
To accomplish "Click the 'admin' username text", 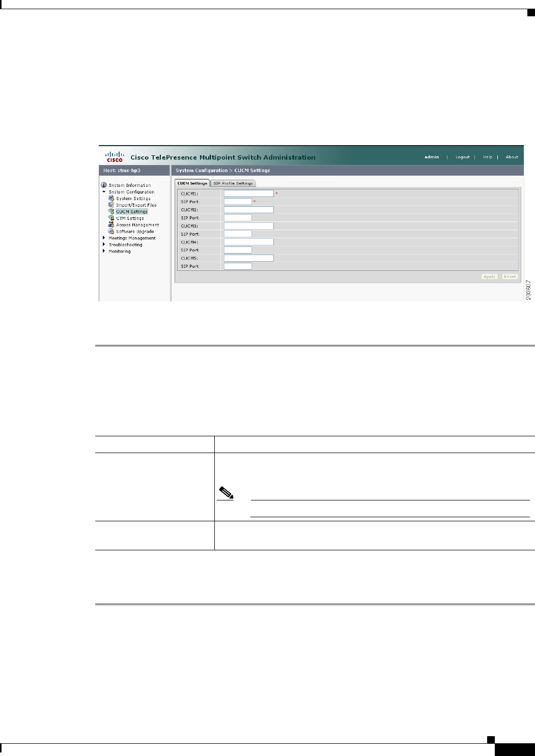I will pos(432,157).
